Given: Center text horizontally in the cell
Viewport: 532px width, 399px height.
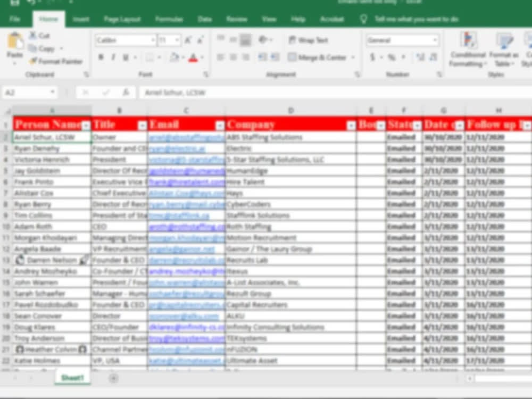Looking at the screenshot, I should click(x=233, y=57).
